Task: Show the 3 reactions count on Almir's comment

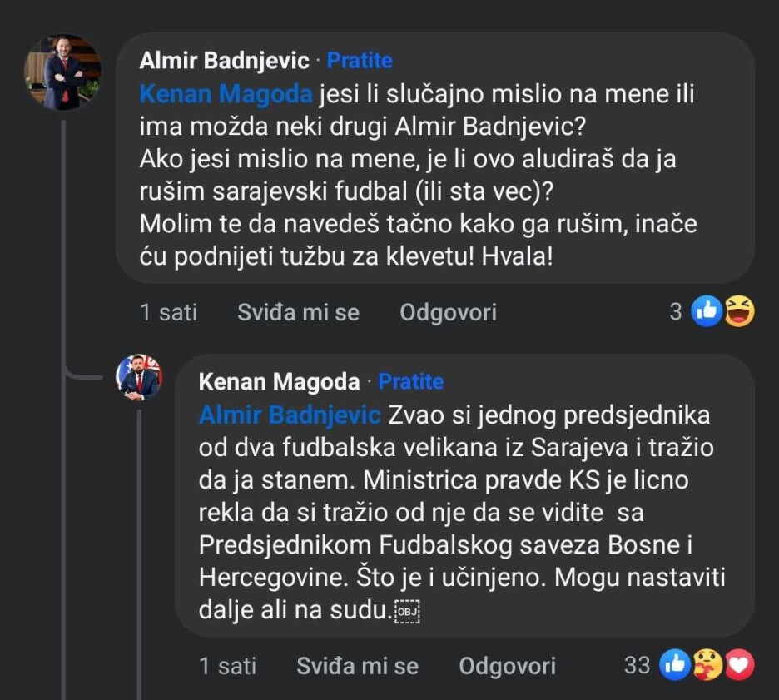Action: tap(676, 312)
